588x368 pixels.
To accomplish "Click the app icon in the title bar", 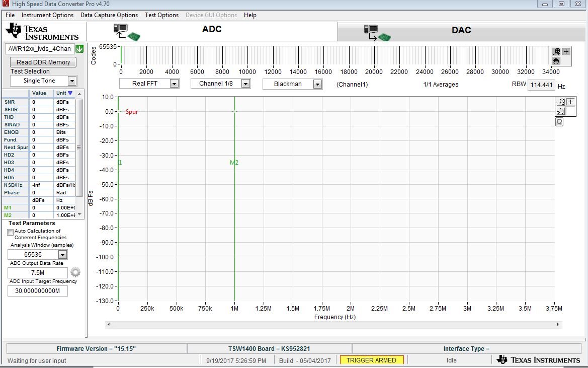I will click(x=5, y=4).
